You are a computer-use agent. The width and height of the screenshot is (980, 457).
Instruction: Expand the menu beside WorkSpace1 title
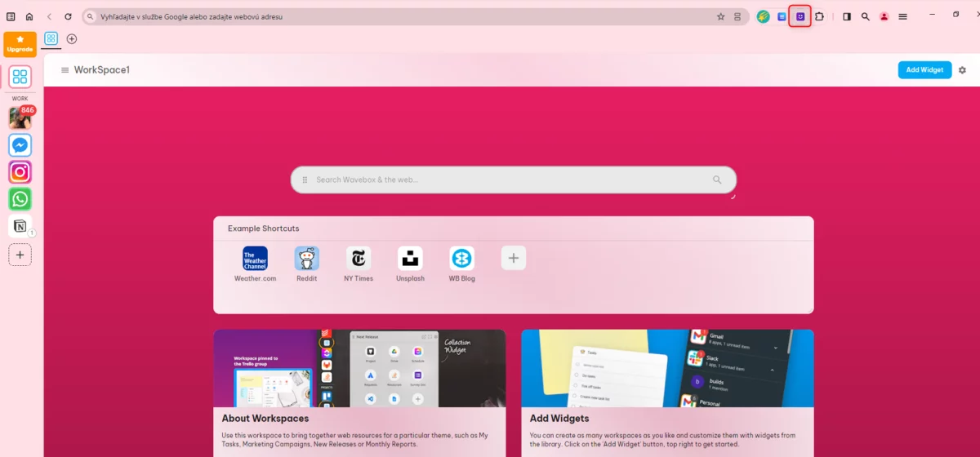tap(65, 70)
